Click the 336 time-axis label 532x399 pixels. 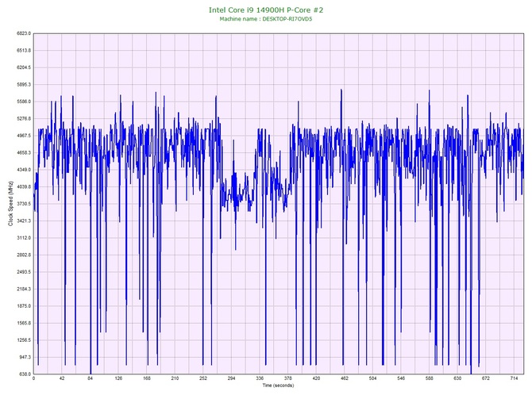coord(260,378)
